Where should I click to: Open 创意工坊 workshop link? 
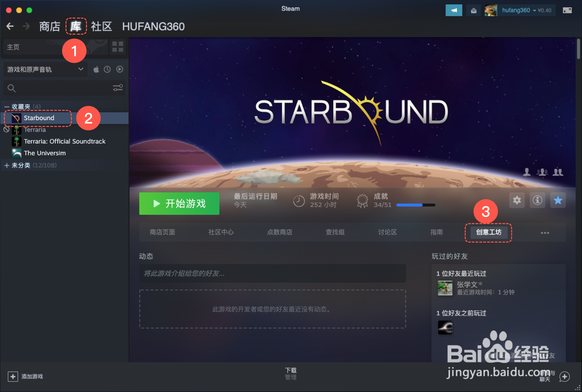[489, 232]
